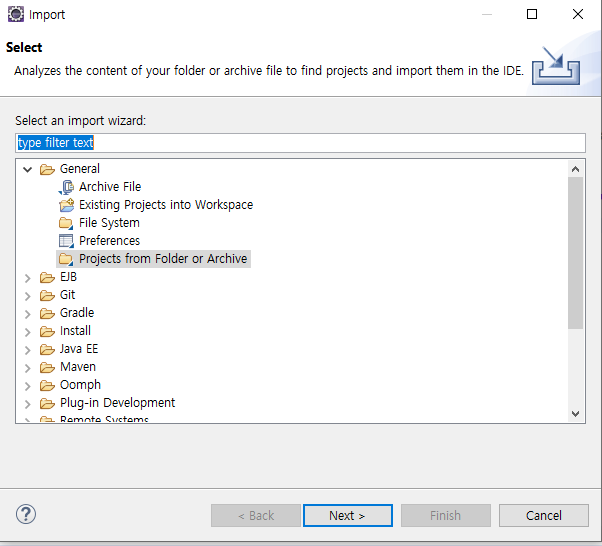Click the type filter text field
This screenshot has width=602, height=546.
(300, 143)
